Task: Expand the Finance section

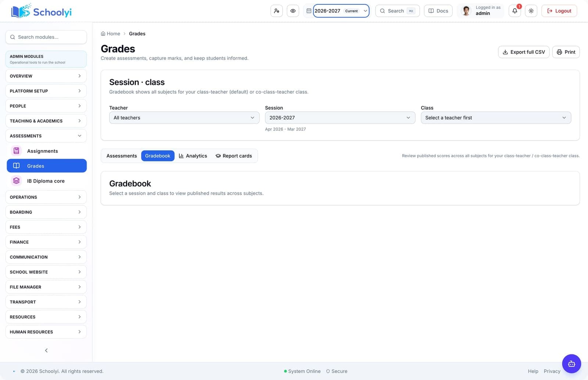Action: click(46, 242)
